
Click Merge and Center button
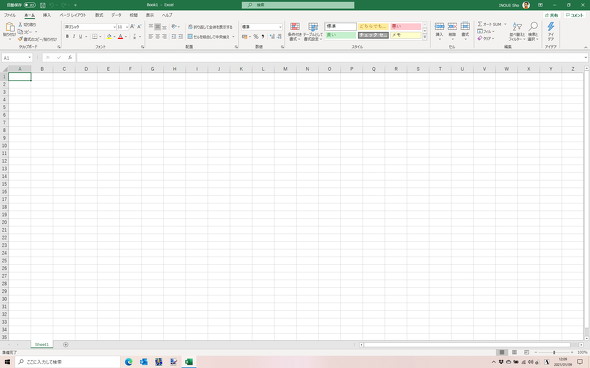208,37
